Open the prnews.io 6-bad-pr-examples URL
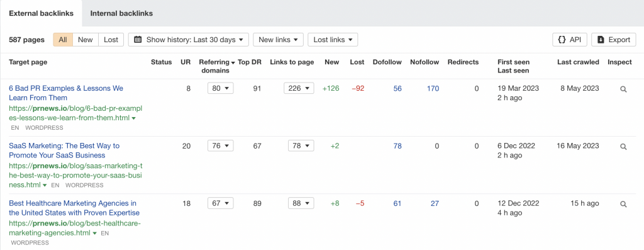644x250 pixels. 75,113
